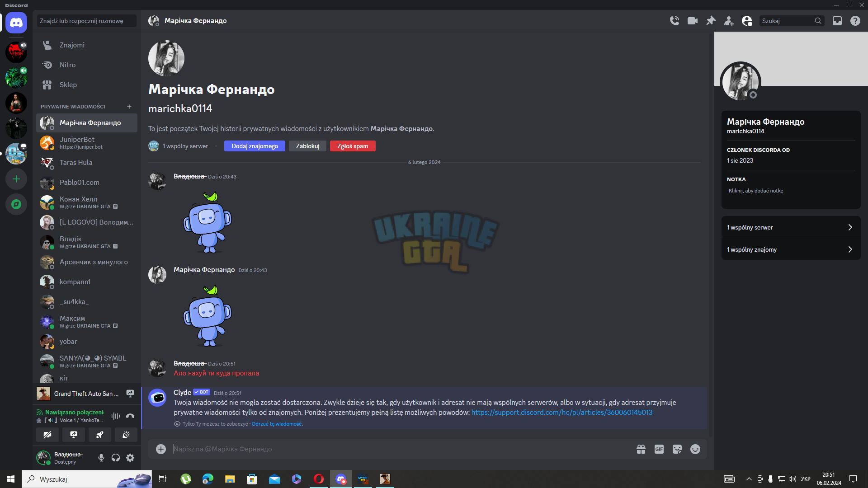Start a voice call from chat header

point(675,21)
